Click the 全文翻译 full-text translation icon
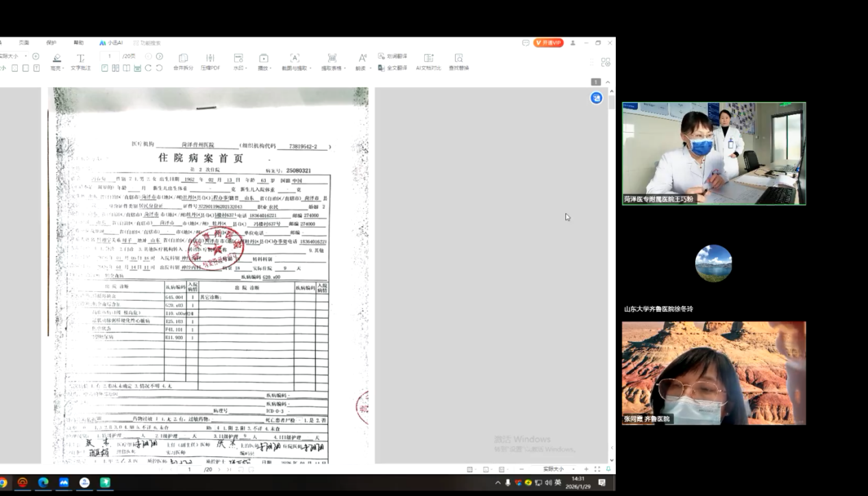The height and width of the screenshot is (496, 868). pyautogui.click(x=397, y=68)
